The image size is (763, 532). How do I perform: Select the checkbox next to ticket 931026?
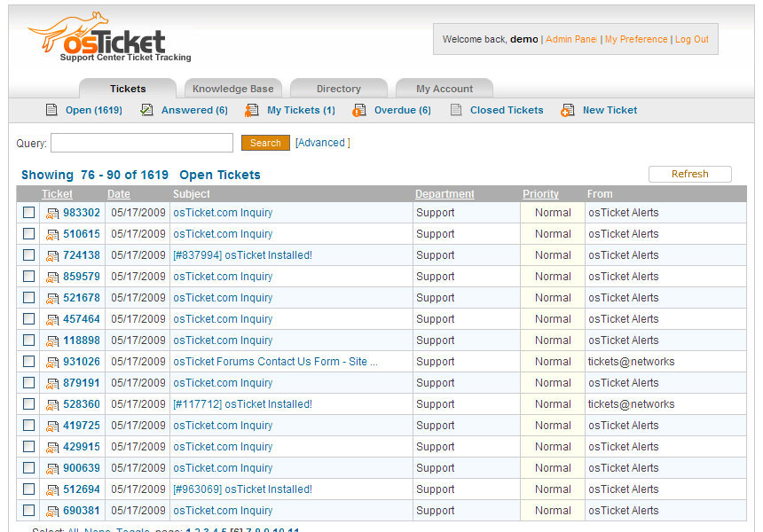28,362
